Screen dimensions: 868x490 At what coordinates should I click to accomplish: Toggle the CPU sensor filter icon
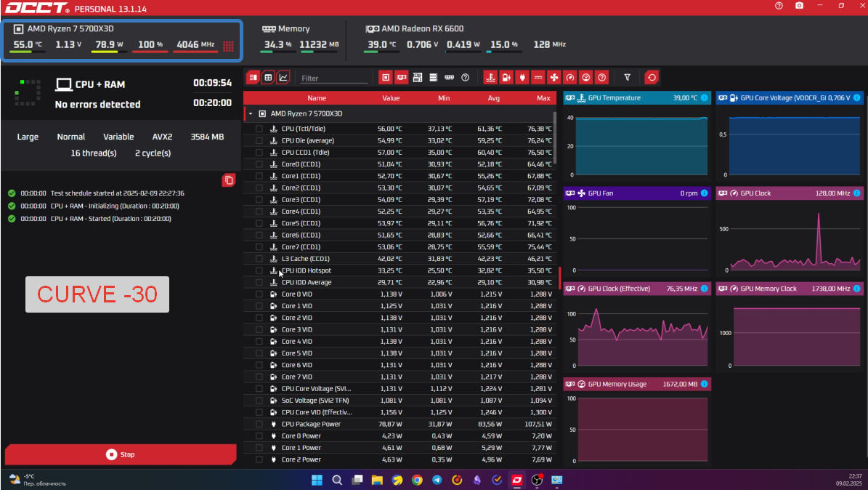click(386, 78)
